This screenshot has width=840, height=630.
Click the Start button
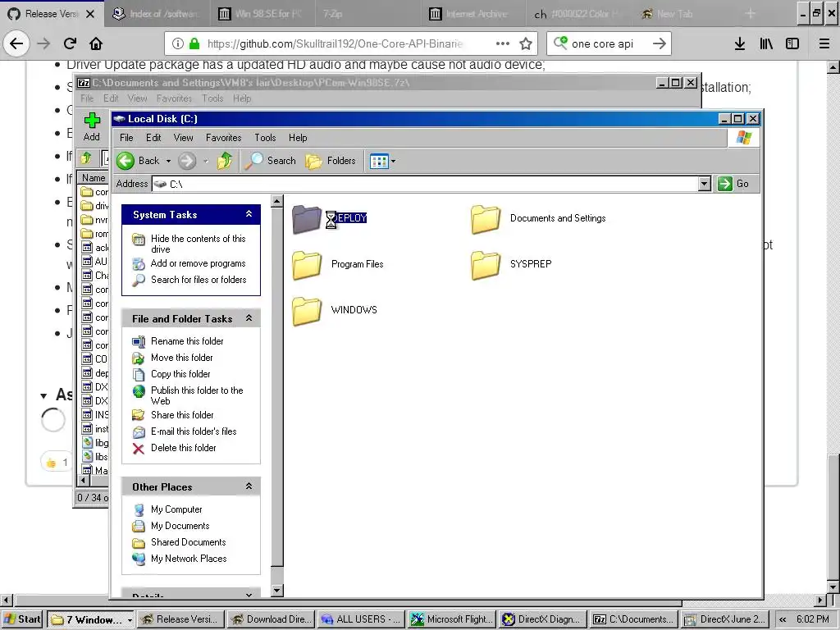22,619
